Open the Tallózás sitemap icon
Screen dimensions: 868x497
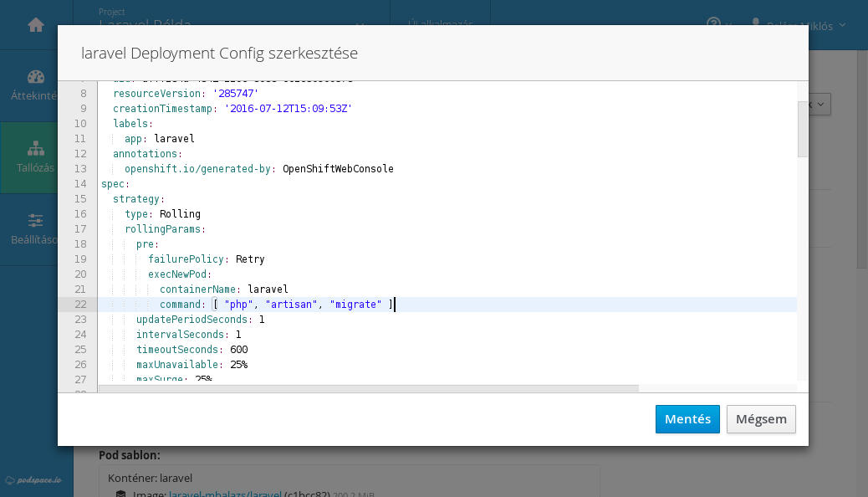tap(36, 148)
